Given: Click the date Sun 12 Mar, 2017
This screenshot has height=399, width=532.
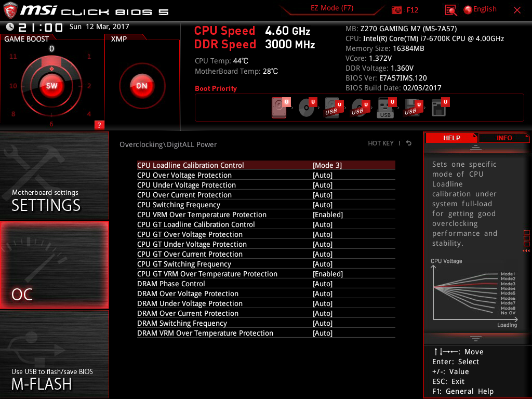Looking at the screenshot, I should [99, 26].
